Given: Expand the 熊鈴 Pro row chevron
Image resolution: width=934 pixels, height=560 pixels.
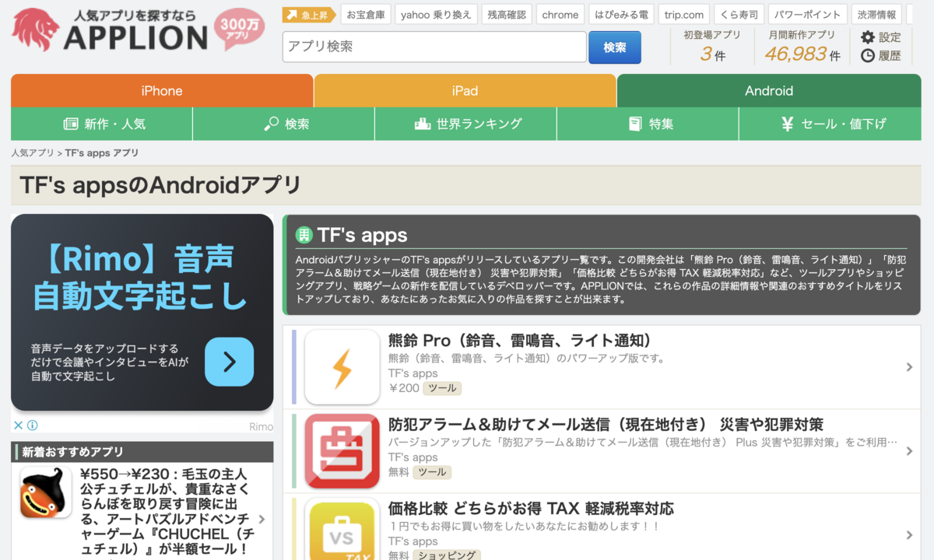Looking at the screenshot, I should click(909, 367).
